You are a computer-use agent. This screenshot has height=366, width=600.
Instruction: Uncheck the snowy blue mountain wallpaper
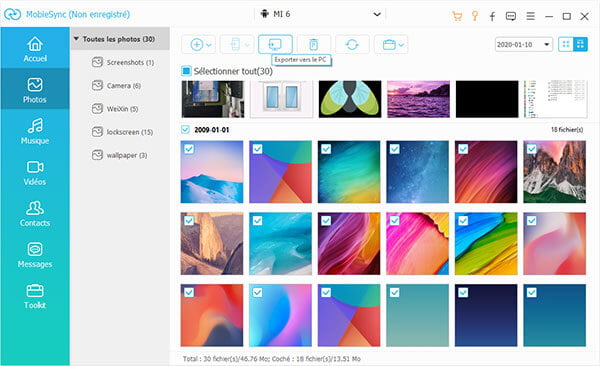pyautogui.click(x=189, y=149)
